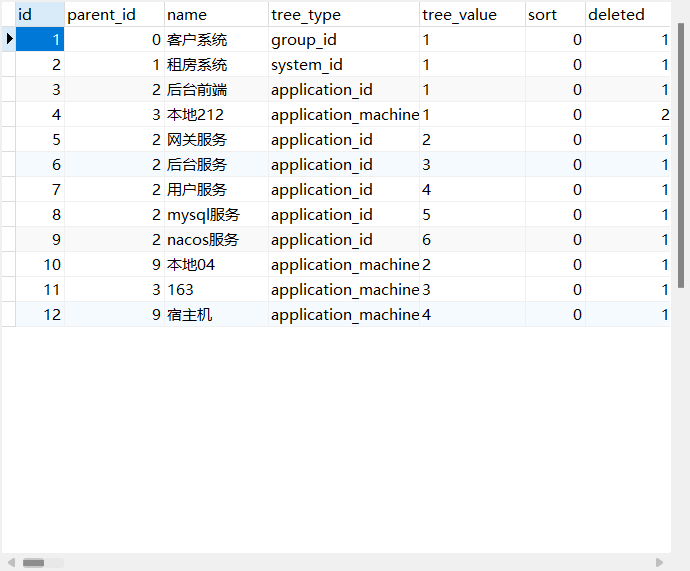The width and height of the screenshot is (690, 571).
Task: Click the horizontal scrollbar right arrow
Action: 660,563
